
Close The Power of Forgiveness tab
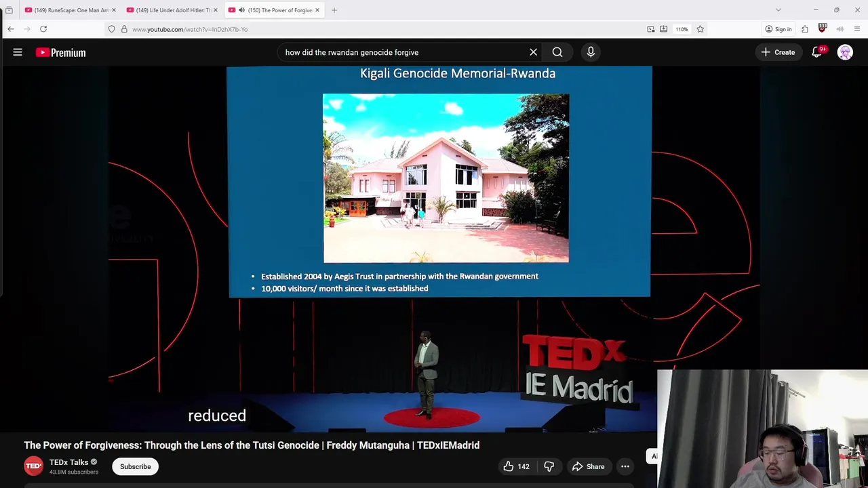click(x=317, y=10)
